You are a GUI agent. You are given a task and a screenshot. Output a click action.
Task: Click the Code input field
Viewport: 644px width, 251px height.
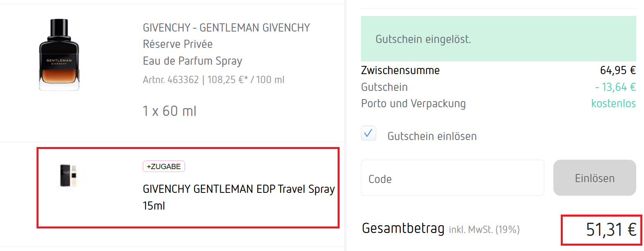[x=452, y=178]
